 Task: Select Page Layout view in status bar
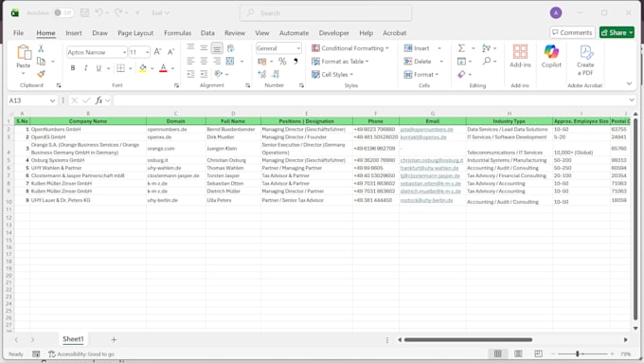[x=518, y=354]
